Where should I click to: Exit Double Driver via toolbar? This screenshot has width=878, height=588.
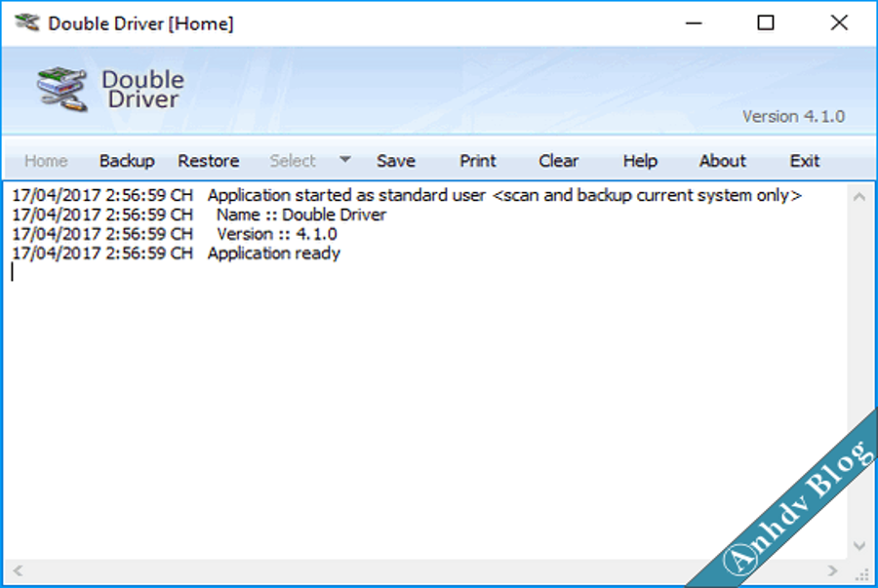(x=805, y=161)
